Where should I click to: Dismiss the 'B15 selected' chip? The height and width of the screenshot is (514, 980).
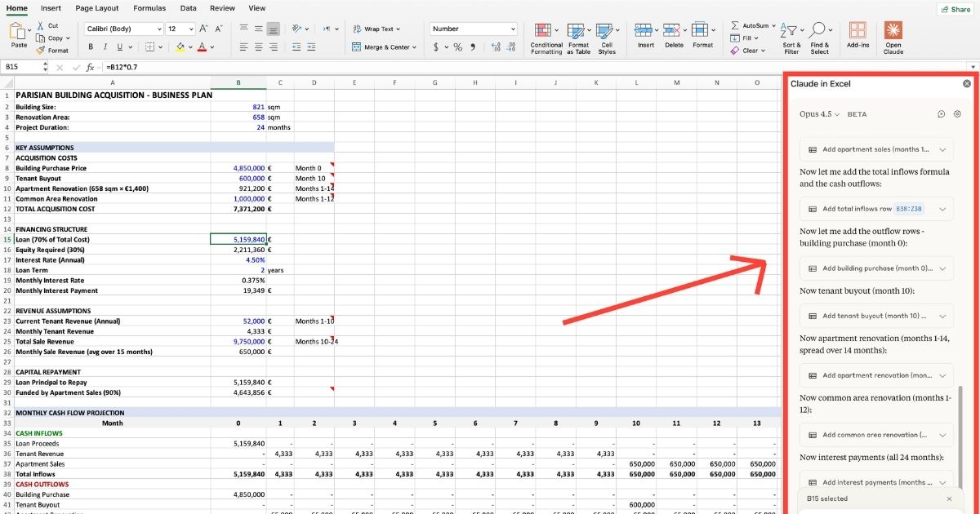949,498
